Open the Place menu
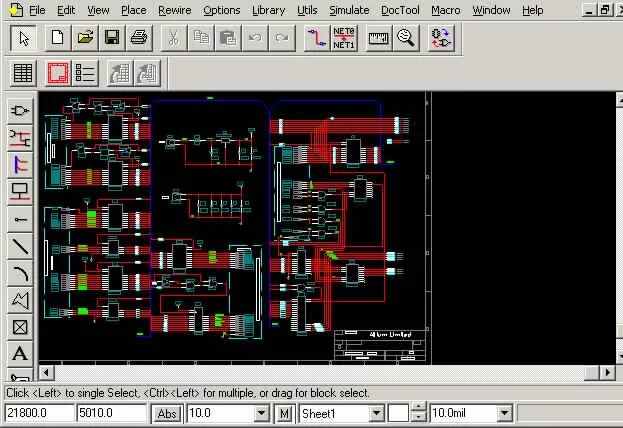Screen dimensions: 623x428 [x=134, y=10]
